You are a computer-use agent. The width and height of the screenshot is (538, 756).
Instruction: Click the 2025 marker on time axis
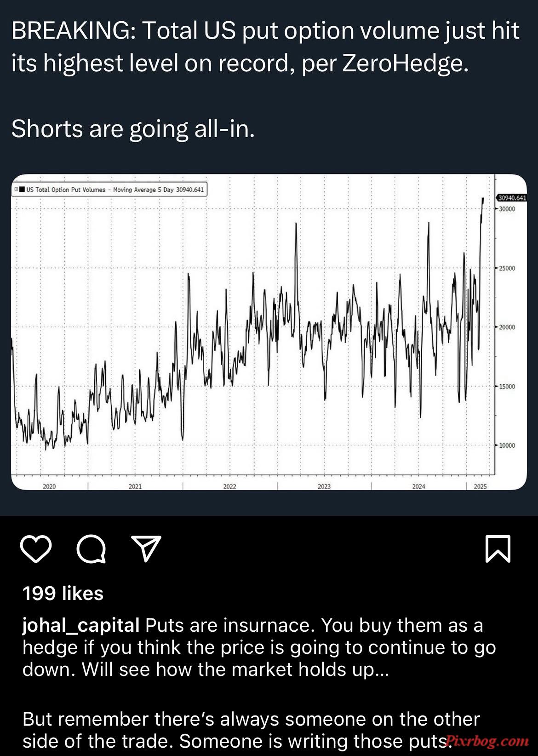(x=480, y=486)
